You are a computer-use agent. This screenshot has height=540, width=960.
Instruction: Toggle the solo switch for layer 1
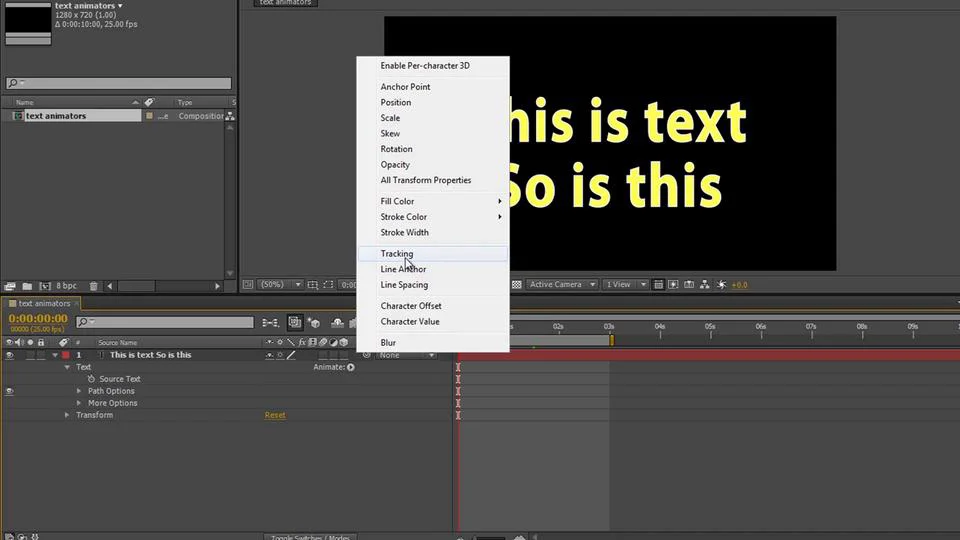[x=30, y=355]
